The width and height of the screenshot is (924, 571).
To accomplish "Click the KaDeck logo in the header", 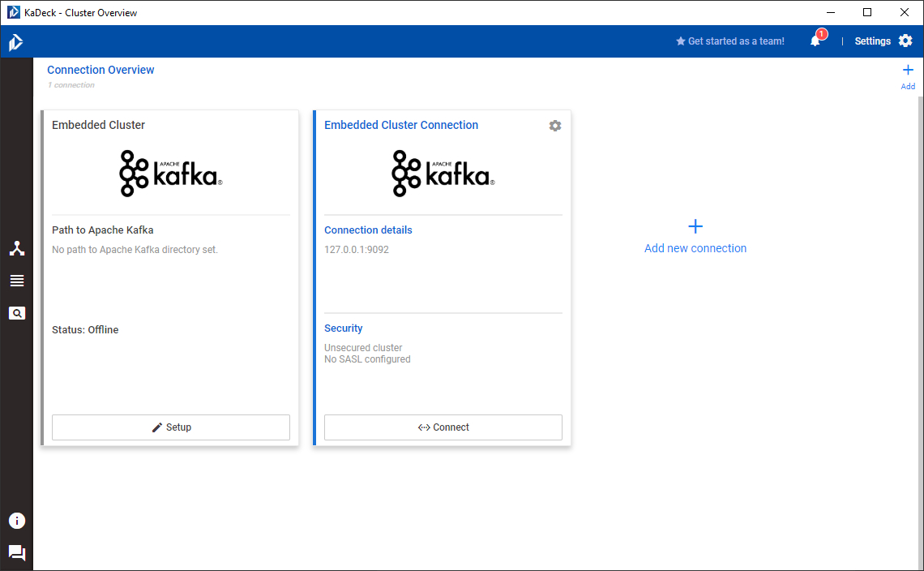I will pyautogui.click(x=16, y=42).
